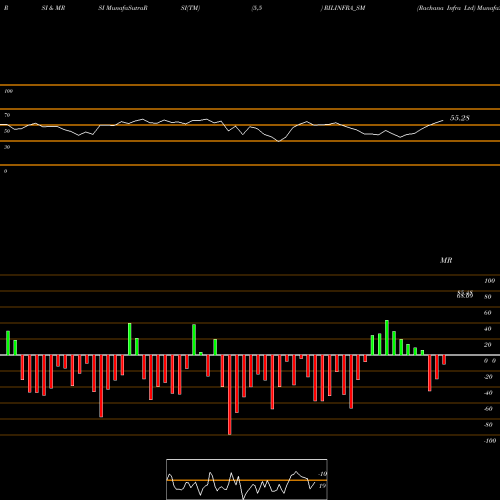The height and width of the screenshot is (500, 500).
Task: Click the 80 label on MR axis
Action: [488, 297]
